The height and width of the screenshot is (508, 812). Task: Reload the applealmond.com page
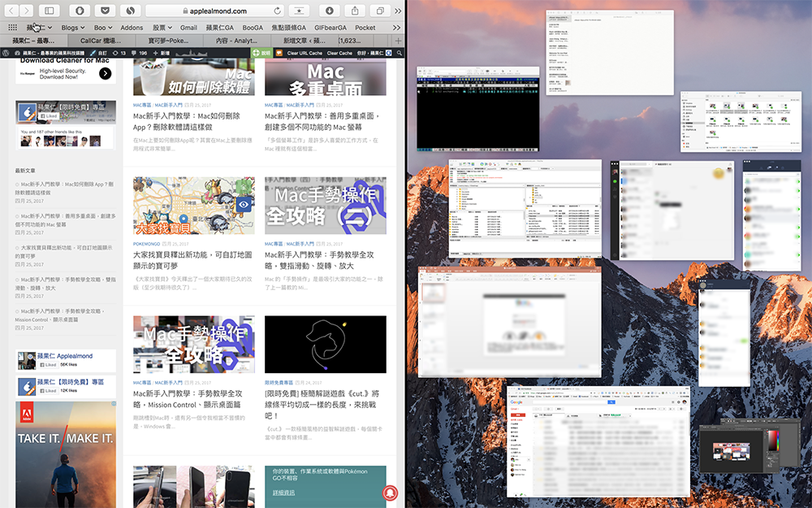[278, 11]
